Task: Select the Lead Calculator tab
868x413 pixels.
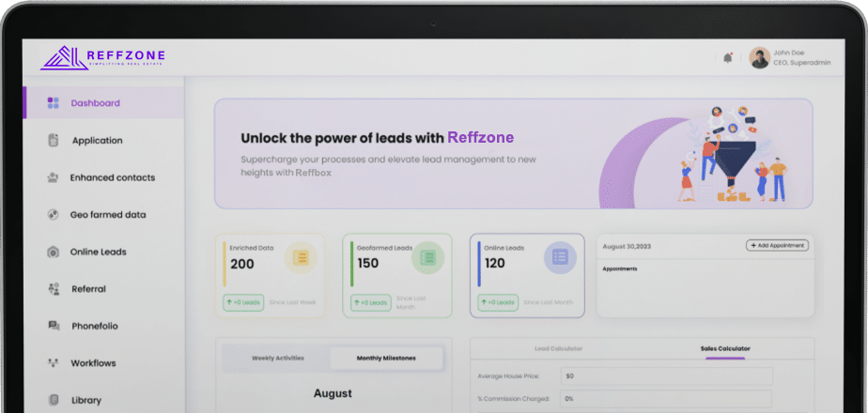Action: tap(558, 348)
